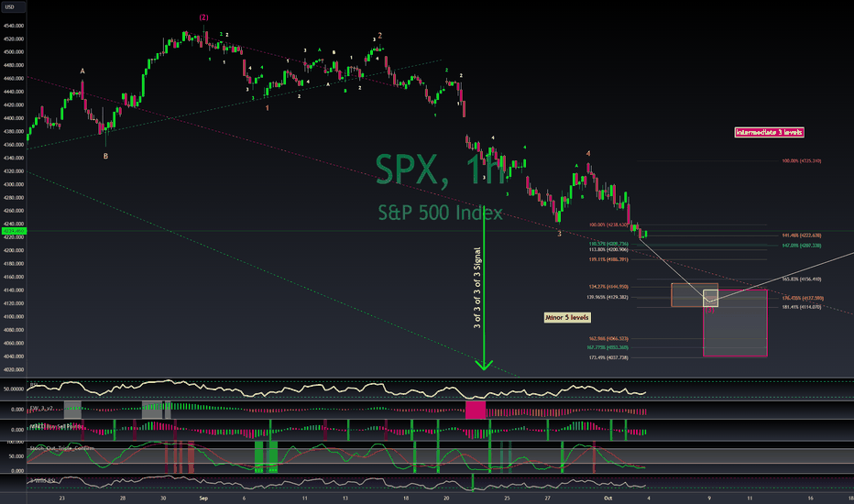The image size is (854, 504).
Task: Select the green downward signal arrow head
Action: pyautogui.click(x=484, y=365)
